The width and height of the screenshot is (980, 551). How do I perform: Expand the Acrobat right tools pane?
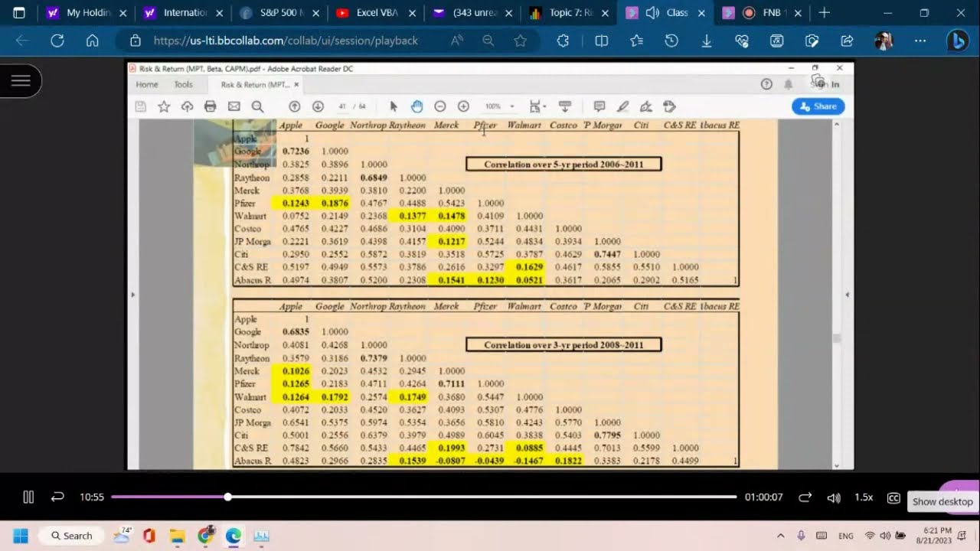point(848,295)
